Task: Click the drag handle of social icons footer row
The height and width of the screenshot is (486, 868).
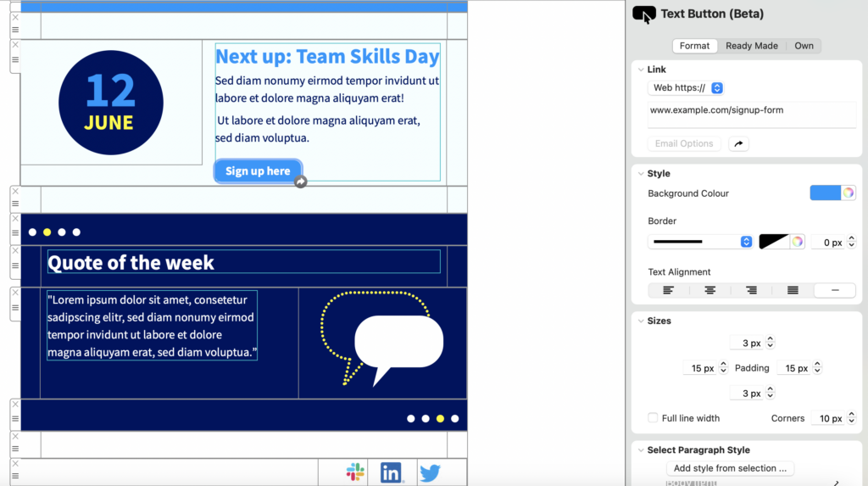Action: (x=15, y=476)
